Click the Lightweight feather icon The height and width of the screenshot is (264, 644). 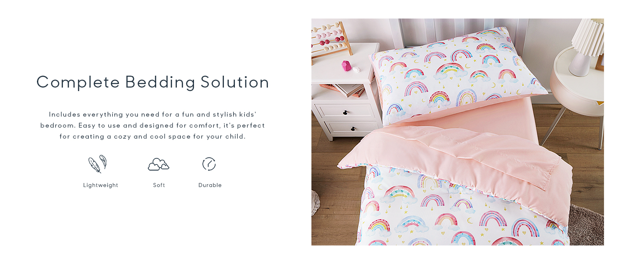(98, 164)
